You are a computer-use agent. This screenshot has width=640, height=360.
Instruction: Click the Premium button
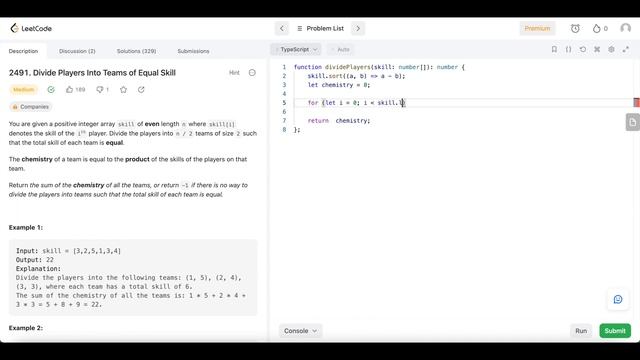coord(537,28)
